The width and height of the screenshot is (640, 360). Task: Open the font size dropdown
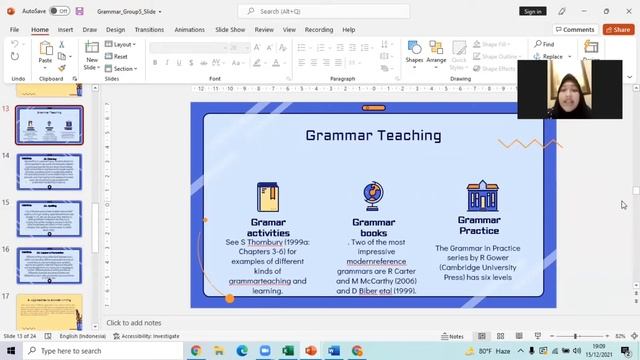pos(247,48)
